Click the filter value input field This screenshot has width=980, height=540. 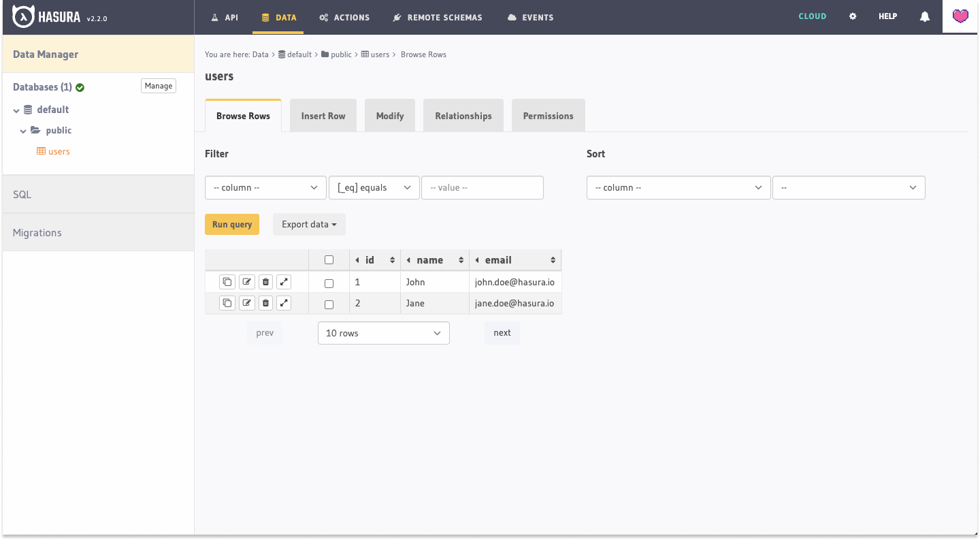[x=483, y=187]
